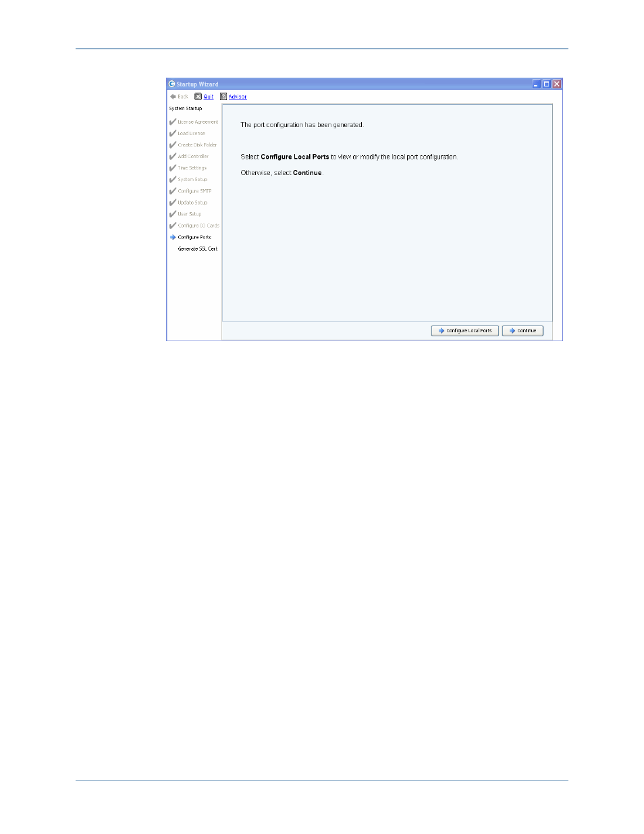Select the Configure Ports step
This screenshot has height=834, width=644.
(194, 237)
